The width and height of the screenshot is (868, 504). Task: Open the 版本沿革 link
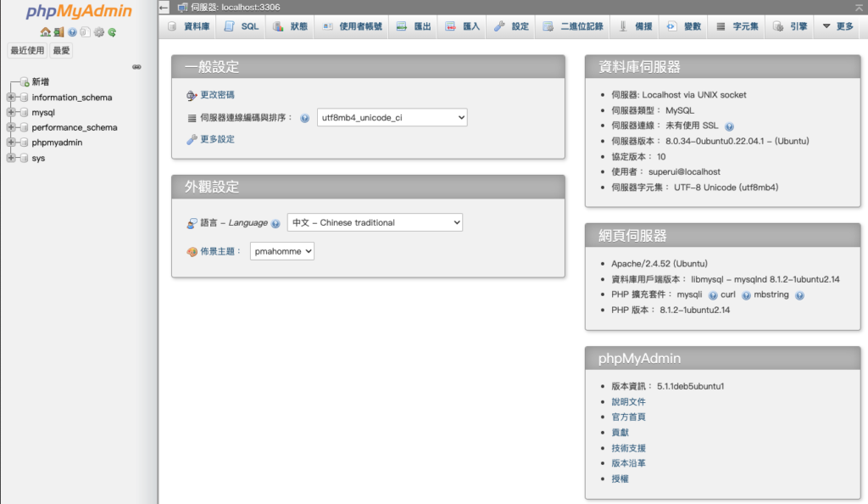[x=628, y=463]
